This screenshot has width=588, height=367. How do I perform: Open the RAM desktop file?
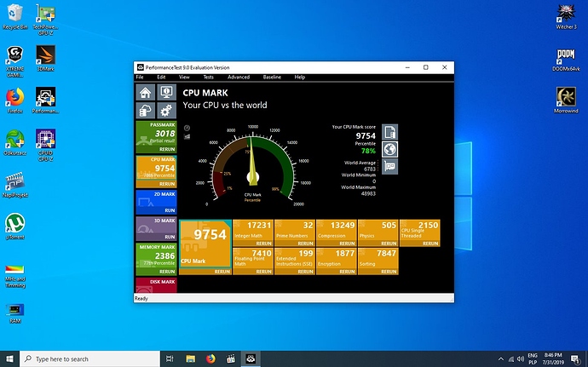click(x=15, y=313)
